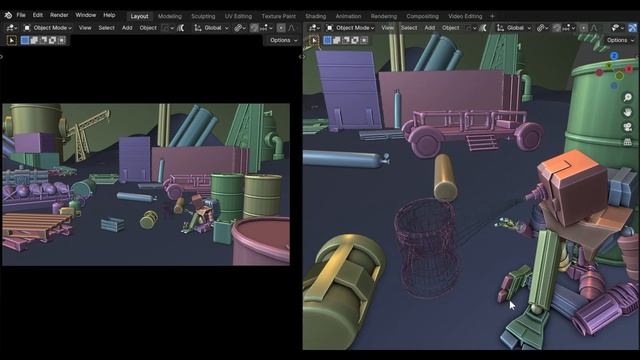Choose 'extend selection' mode in left viewport
640x360 pixels.
pos(34,40)
